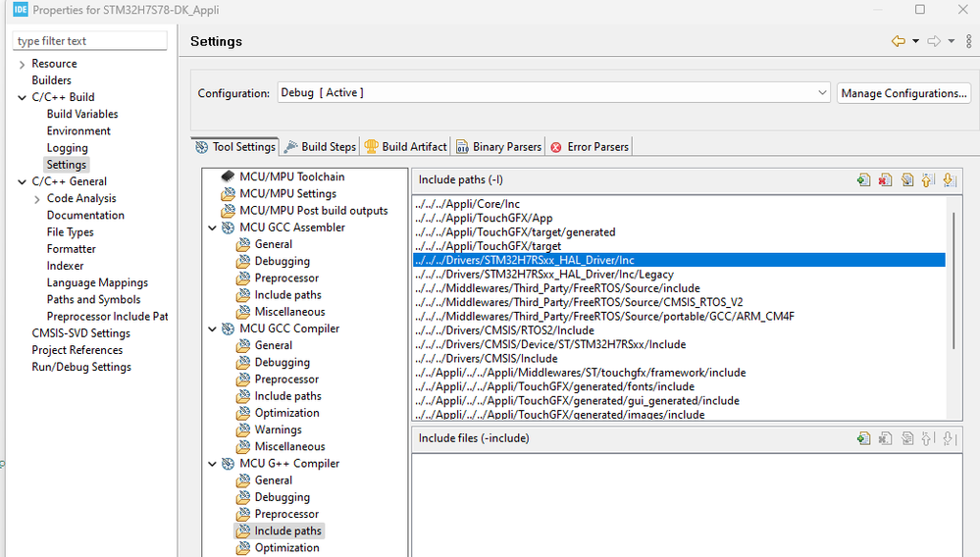Select Miscellaneous under MCU GCC Assembler
This screenshot has width=980, height=557.
click(289, 312)
